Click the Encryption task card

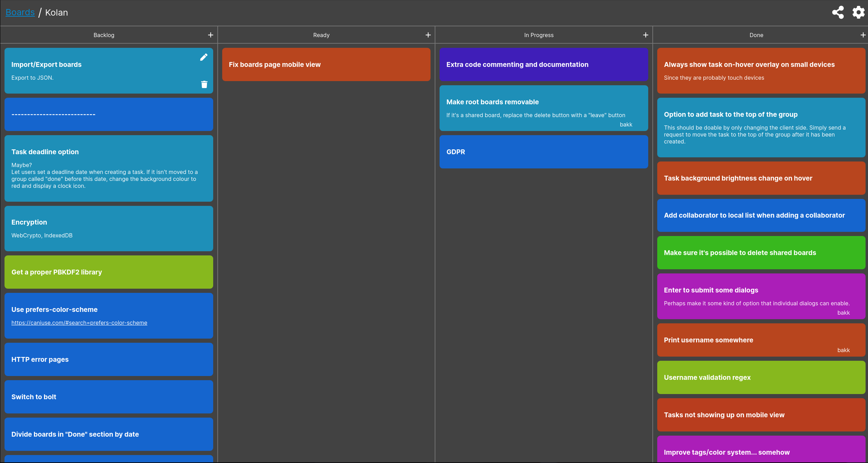(x=108, y=228)
